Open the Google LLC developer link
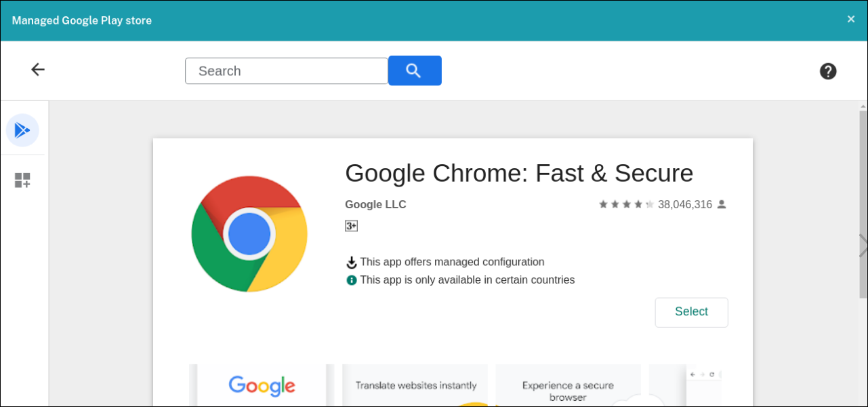 [x=375, y=204]
